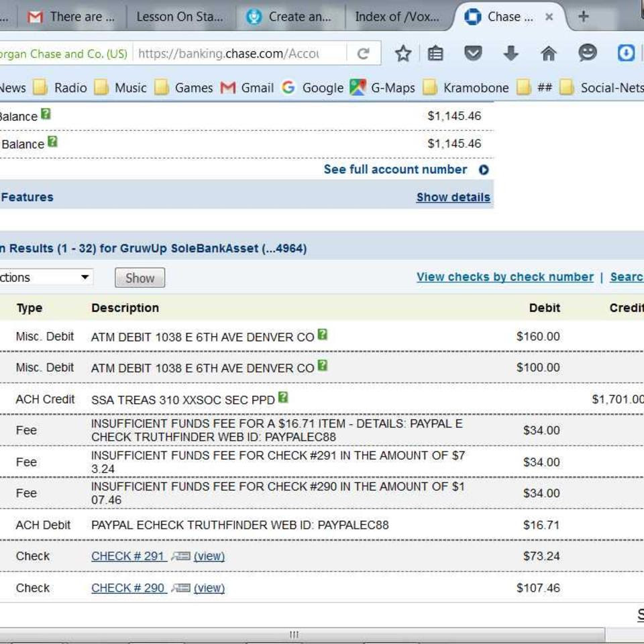
Task: Click the $73.24 debit amount
Action: tap(541, 556)
